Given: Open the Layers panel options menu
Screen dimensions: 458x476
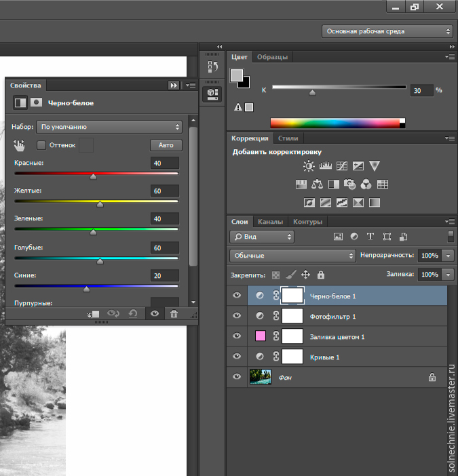Looking at the screenshot, I should (450, 222).
